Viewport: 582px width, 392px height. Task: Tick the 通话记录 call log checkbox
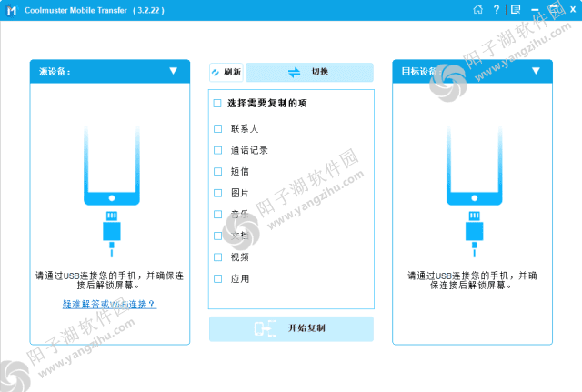tap(218, 150)
